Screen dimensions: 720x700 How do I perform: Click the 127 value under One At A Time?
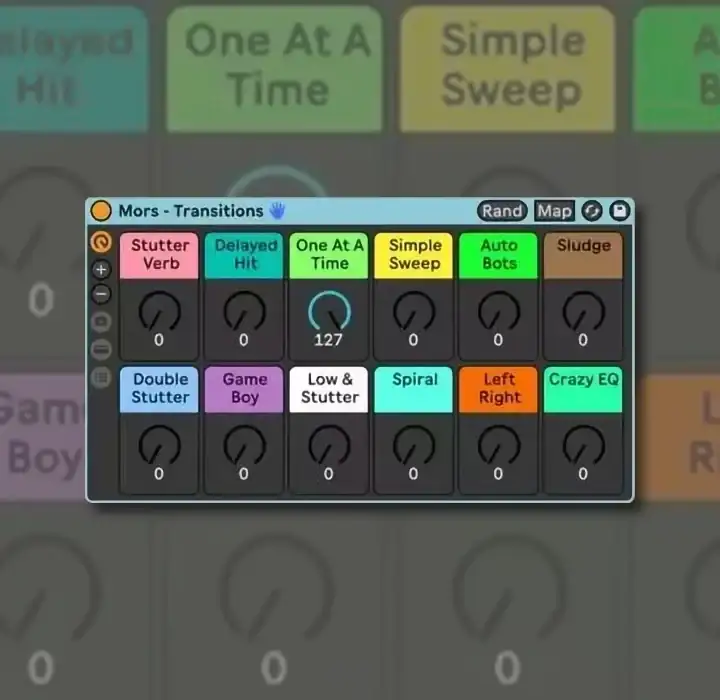click(328, 340)
